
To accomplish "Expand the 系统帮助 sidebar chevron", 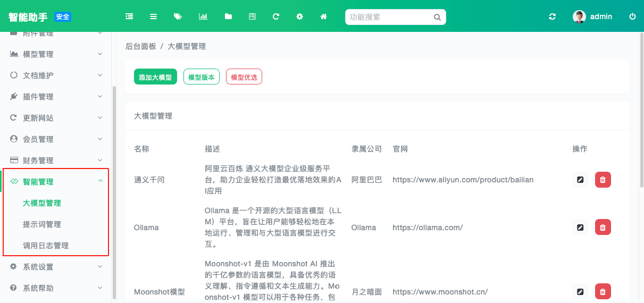I will 100,288.
